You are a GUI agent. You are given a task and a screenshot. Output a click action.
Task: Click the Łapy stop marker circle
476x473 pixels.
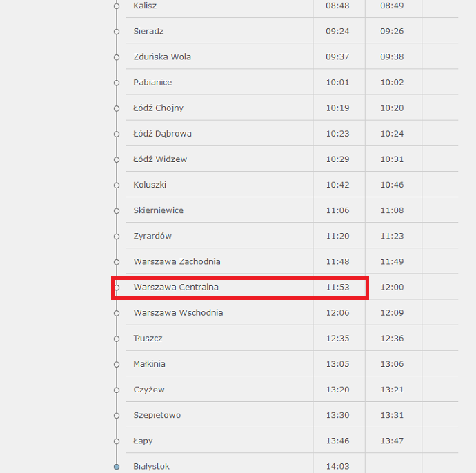117,441
